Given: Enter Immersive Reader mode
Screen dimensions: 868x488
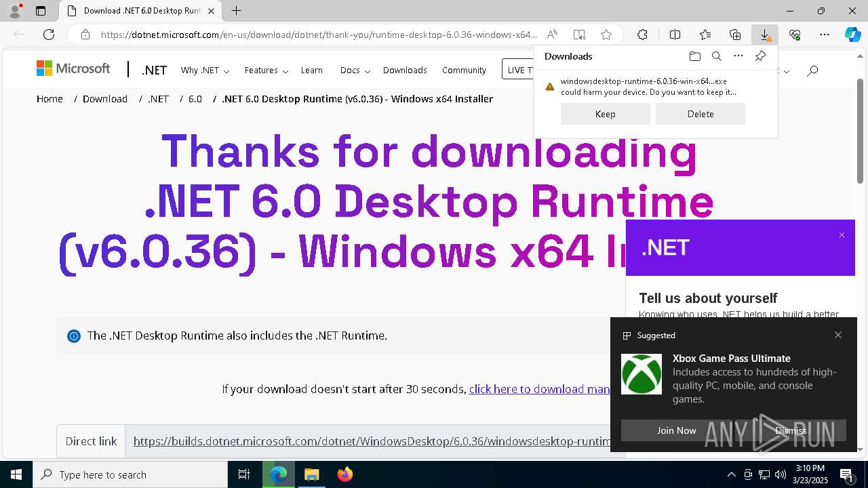Looking at the screenshot, I should point(579,35).
